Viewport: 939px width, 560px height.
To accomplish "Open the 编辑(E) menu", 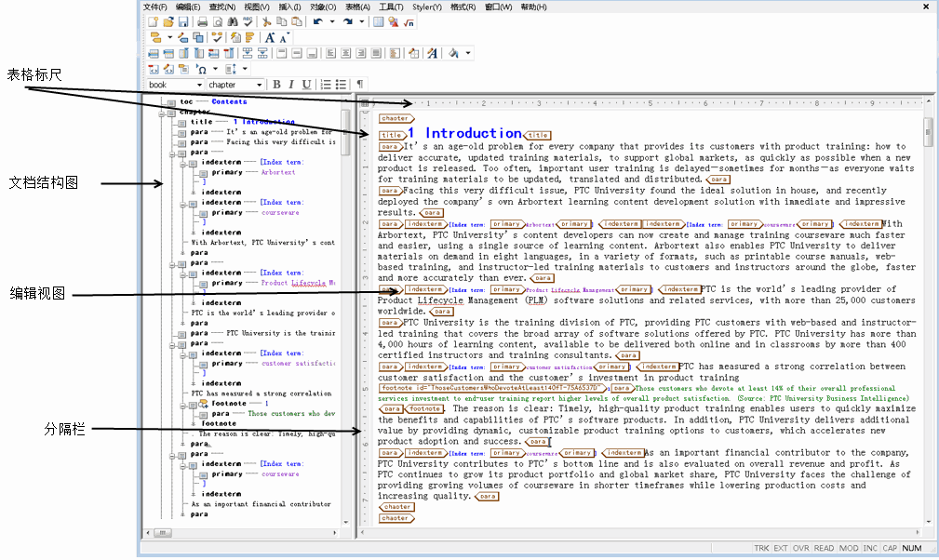I will (188, 7).
